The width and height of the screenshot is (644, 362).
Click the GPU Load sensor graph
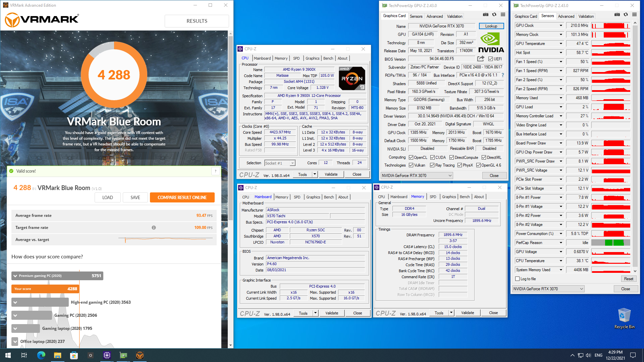click(610, 107)
